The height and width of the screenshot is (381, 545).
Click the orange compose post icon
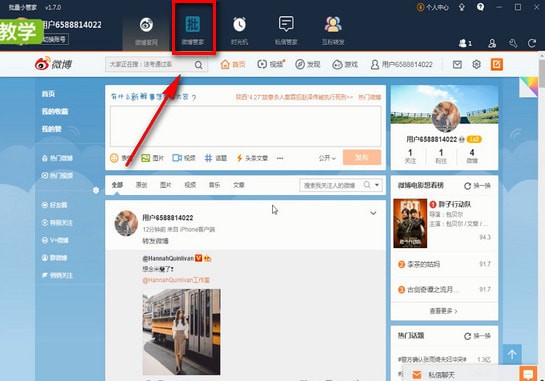(x=497, y=64)
